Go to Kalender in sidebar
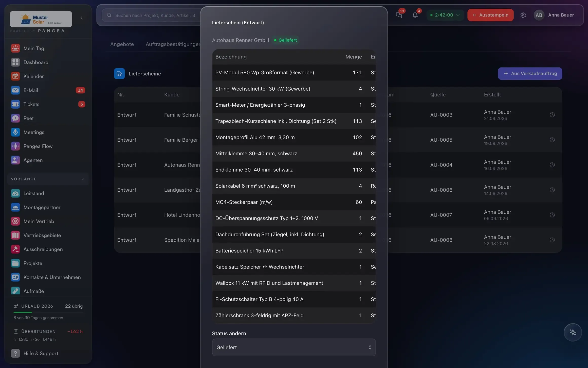 [48, 76]
